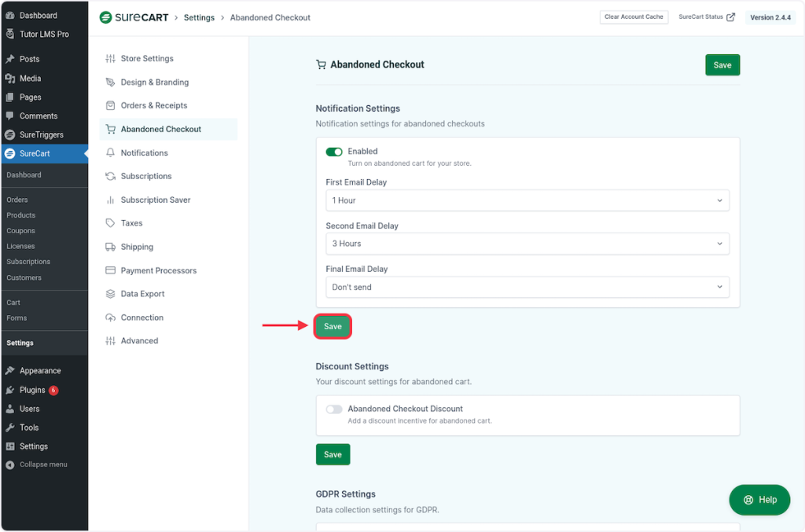Click the Taxes tag icon in settings
Screen dimensions: 805x532
click(x=111, y=223)
